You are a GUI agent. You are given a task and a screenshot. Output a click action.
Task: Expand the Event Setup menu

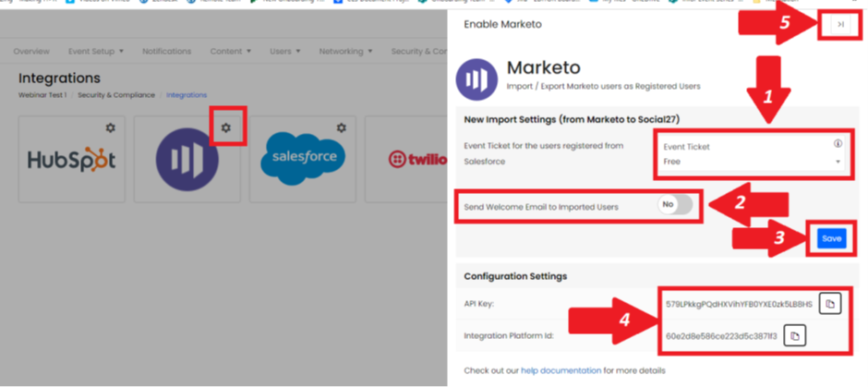(96, 51)
